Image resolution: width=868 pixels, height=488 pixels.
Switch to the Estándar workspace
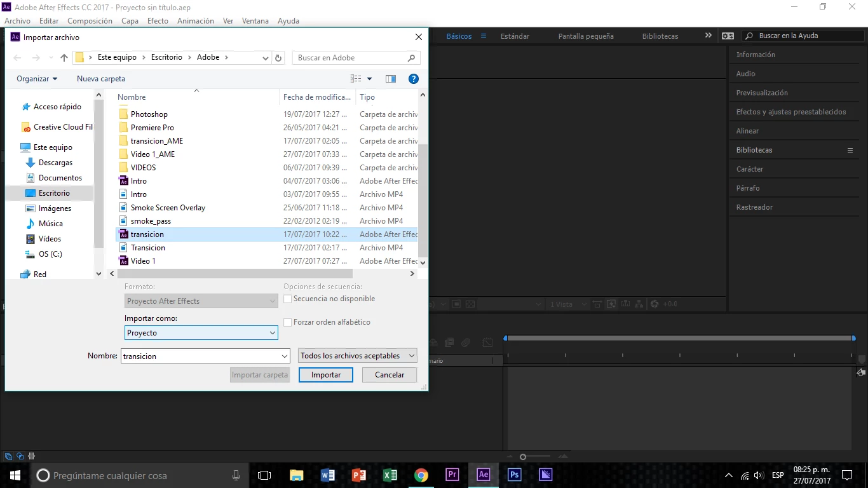coord(515,36)
